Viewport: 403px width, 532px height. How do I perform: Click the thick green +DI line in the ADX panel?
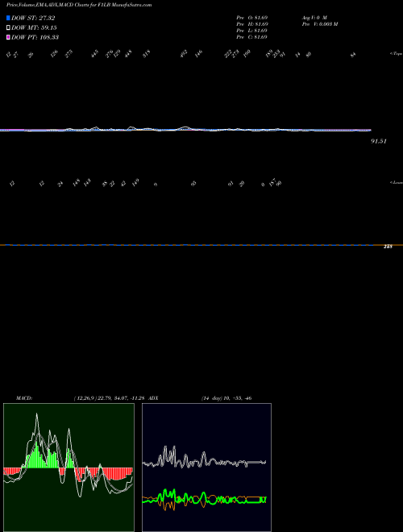(x=204, y=497)
